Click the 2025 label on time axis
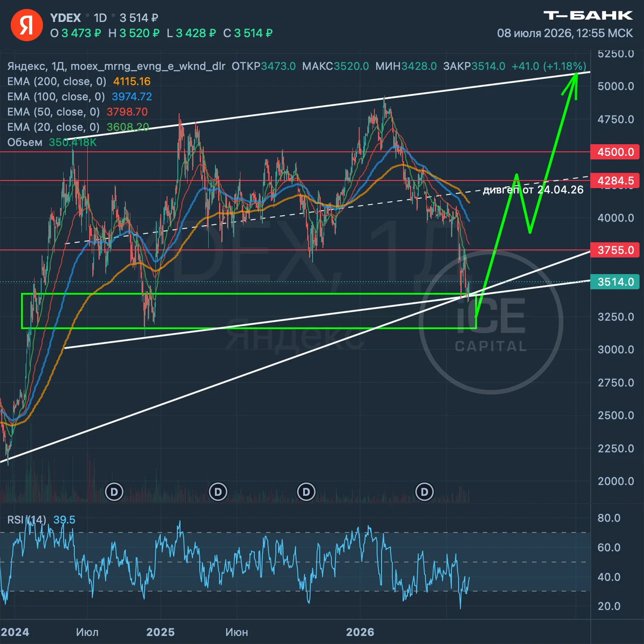Image resolution: width=644 pixels, height=644 pixels. (x=160, y=632)
